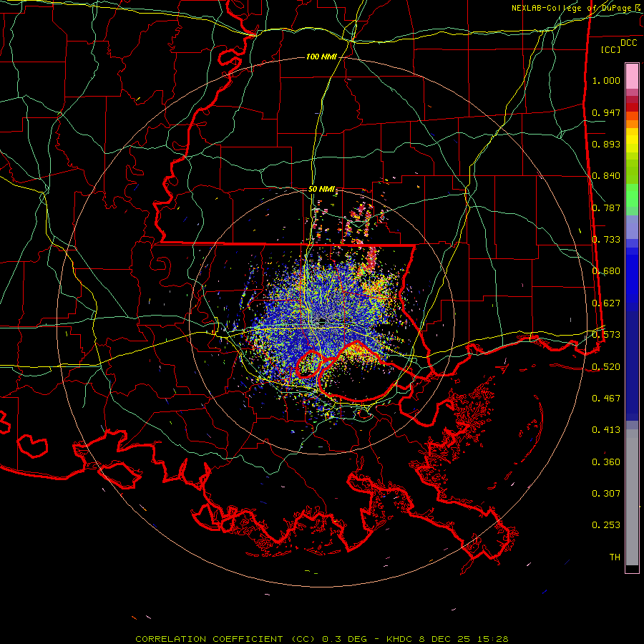Select the 0.840 scale value
This screenshot has height=644, width=644.
tap(606, 176)
